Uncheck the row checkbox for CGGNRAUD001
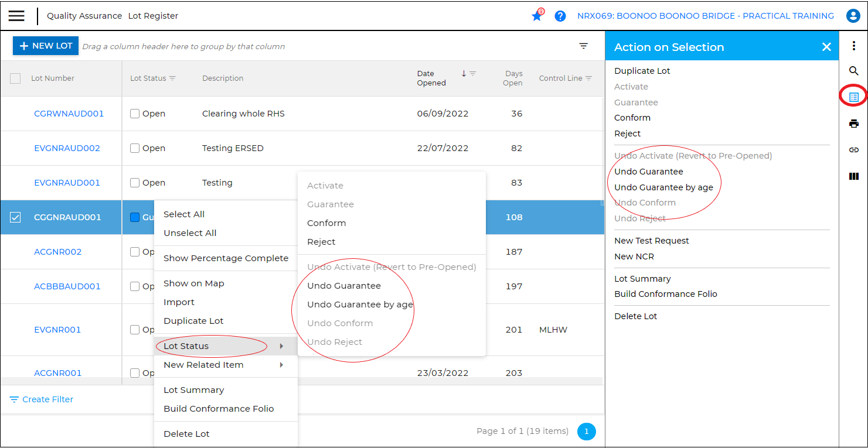The height and width of the screenshot is (448, 868). (x=15, y=217)
